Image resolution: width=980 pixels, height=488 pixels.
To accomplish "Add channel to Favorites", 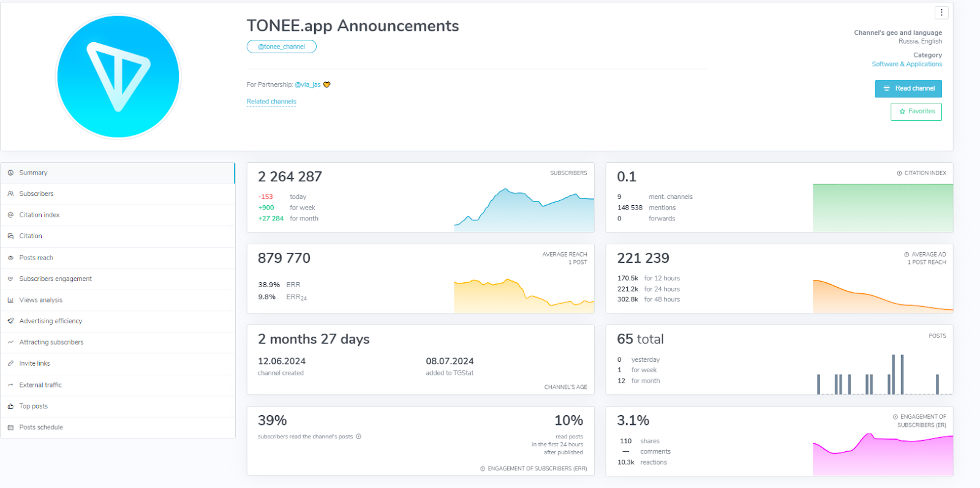I will 916,111.
